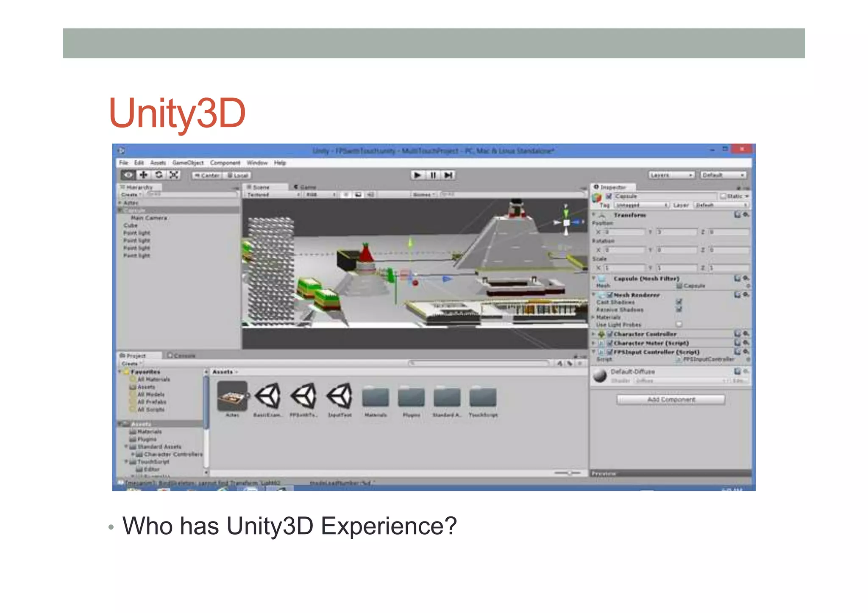Toggle the Capsule object active checkbox
The height and width of the screenshot is (613, 868).
pos(609,196)
